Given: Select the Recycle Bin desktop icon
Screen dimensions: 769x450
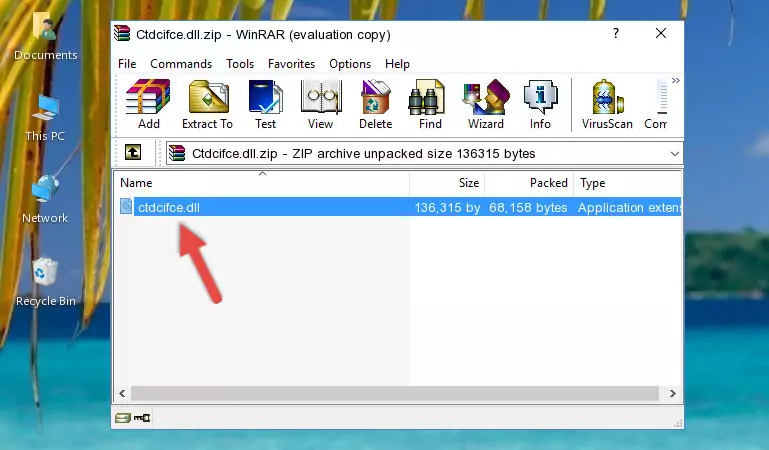Looking at the screenshot, I should [x=46, y=283].
